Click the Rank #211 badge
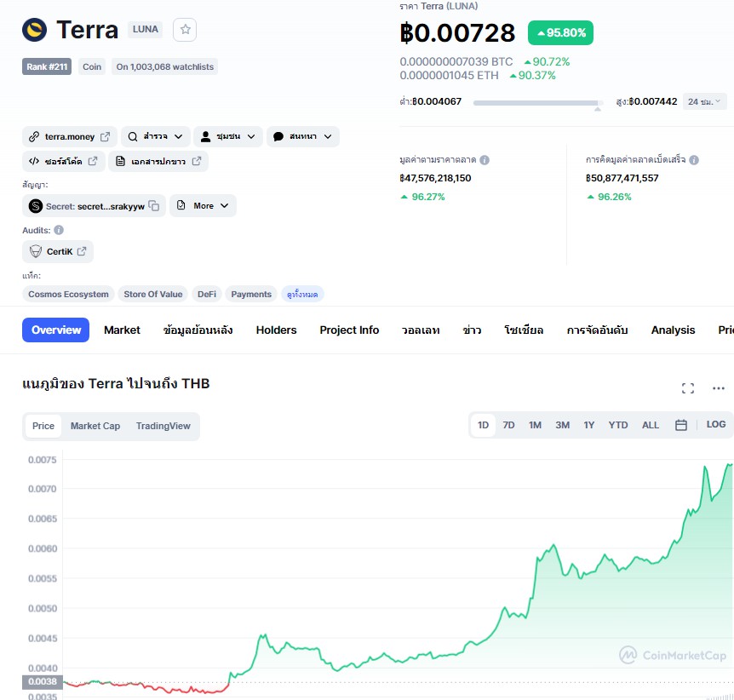Image resolution: width=734 pixels, height=700 pixels. [47, 66]
